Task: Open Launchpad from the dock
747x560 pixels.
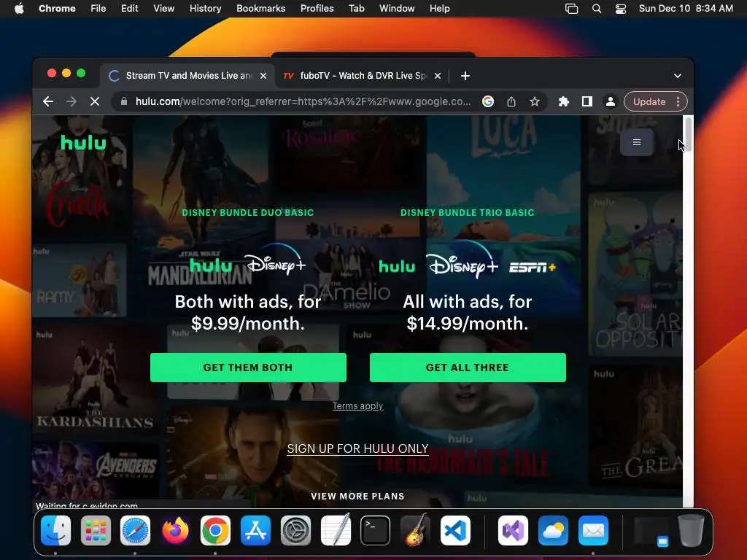Action: click(x=96, y=531)
